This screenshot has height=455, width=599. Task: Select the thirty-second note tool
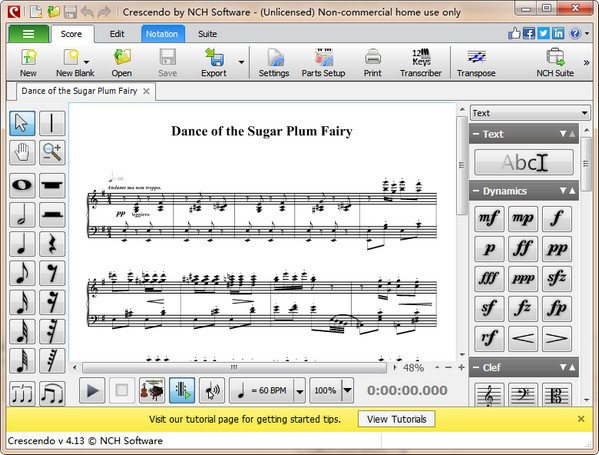tap(22, 332)
